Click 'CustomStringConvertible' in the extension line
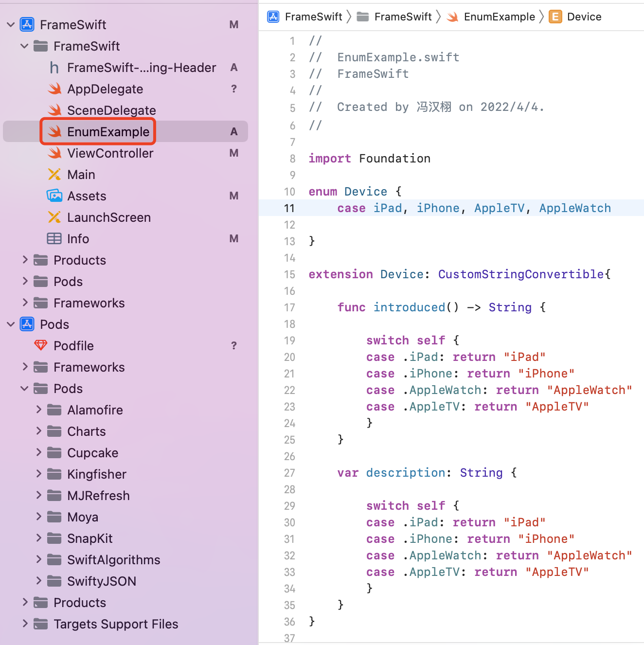This screenshot has height=645, width=644. (x=521, y=274)
